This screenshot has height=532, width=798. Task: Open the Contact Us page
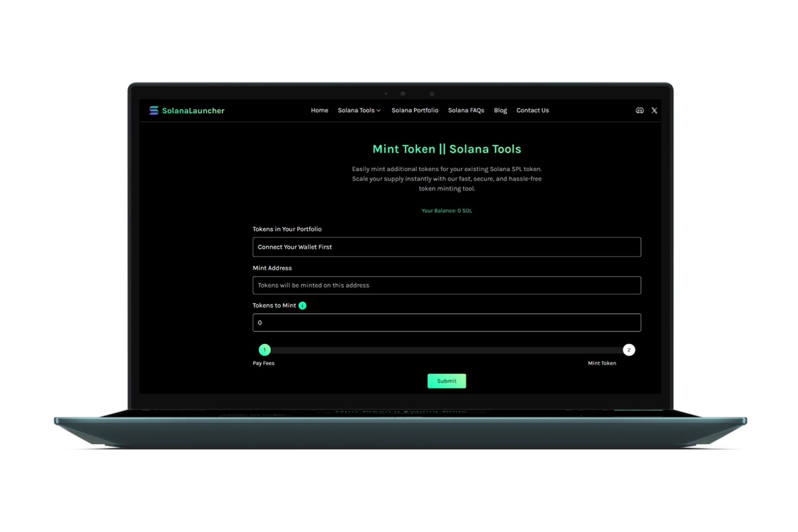point(532,110)
